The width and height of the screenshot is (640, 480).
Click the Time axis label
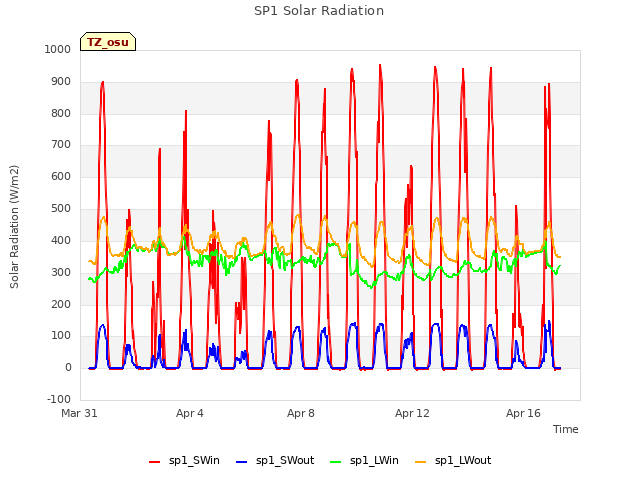point(565,429)
